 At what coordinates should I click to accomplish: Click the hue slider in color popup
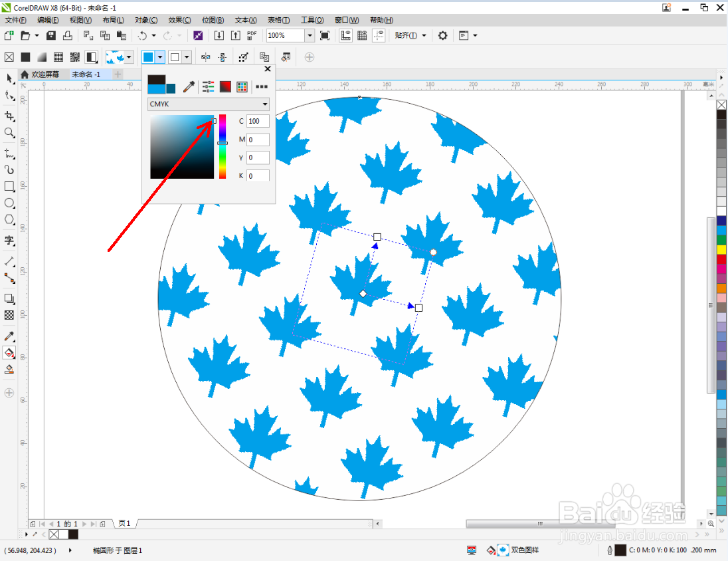click(223, 147)
